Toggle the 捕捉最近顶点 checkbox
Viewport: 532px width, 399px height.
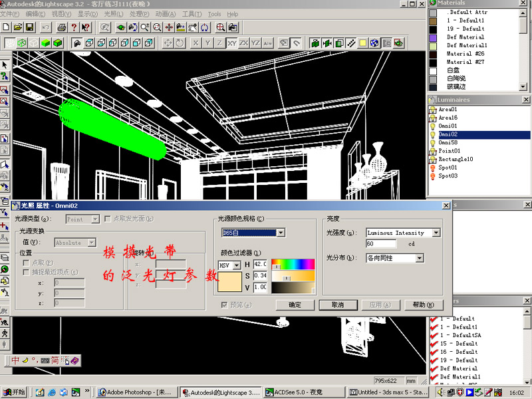26,272
